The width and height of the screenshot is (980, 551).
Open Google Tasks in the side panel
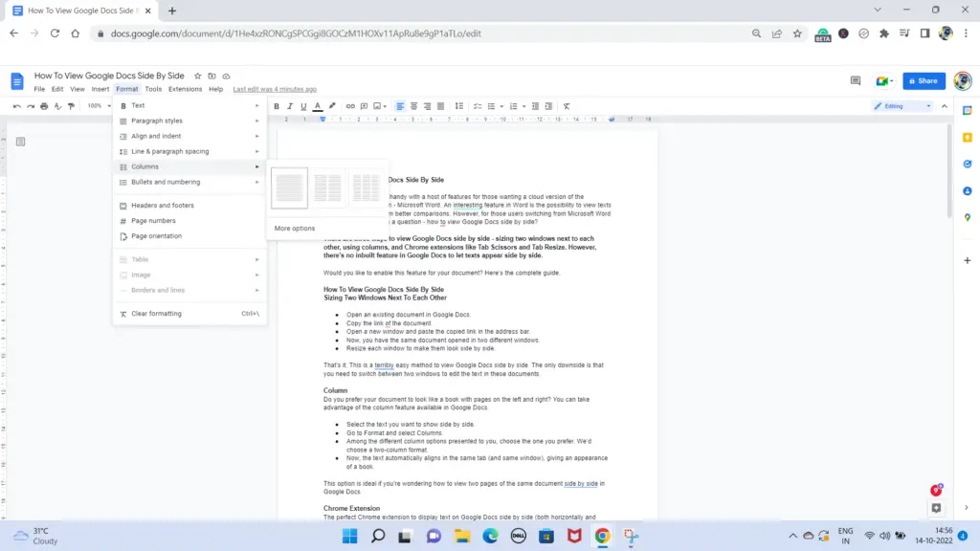968,165
